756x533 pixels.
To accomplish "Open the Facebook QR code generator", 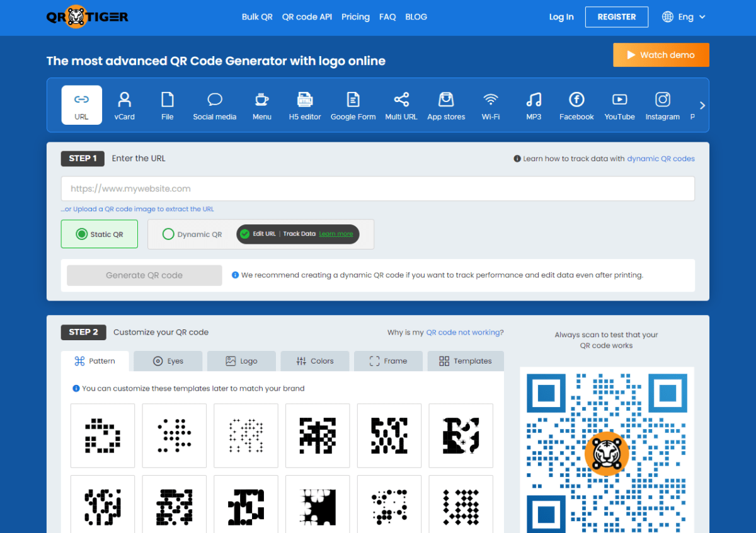I will coord(576,105).
